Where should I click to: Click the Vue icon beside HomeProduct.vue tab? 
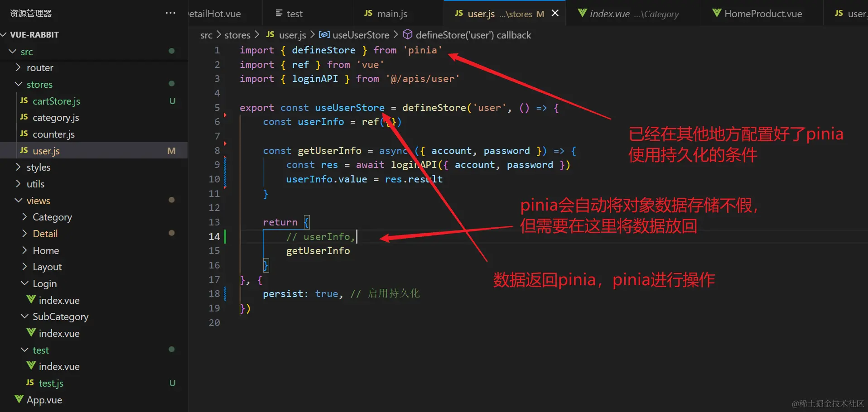click(x=717, y=14)
